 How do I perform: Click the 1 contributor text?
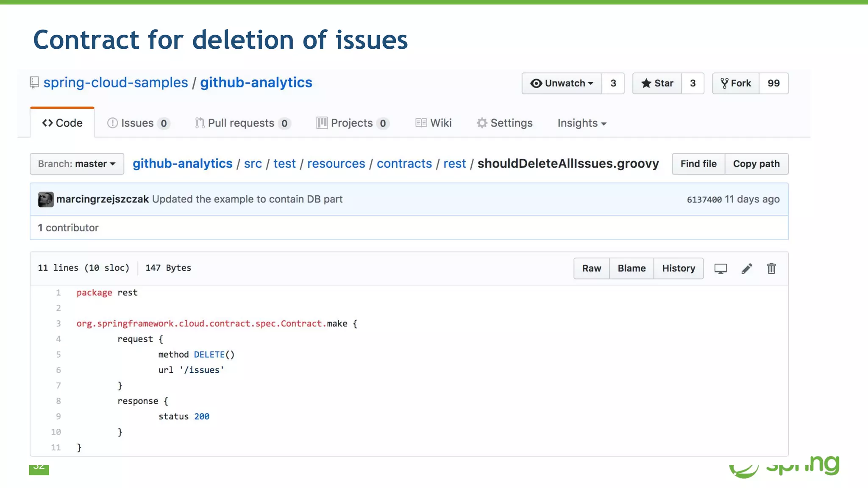tap(68, 228)
